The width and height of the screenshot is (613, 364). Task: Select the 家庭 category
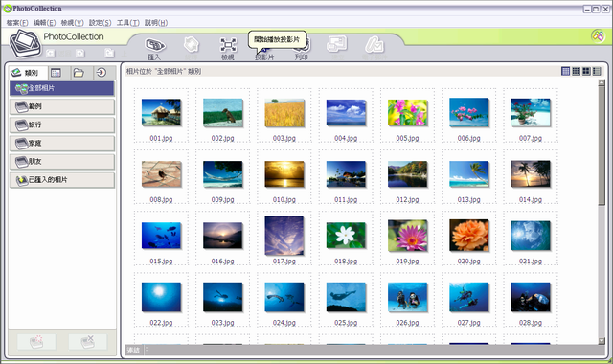coord(62,143)
